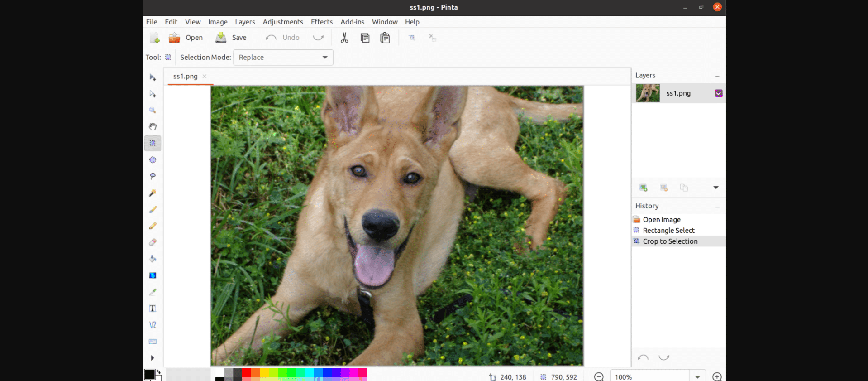The image size is (868, 381).
Task: Click the Deselect All toolbar icon
Action: pyautogui.click(x=432, y=38)
